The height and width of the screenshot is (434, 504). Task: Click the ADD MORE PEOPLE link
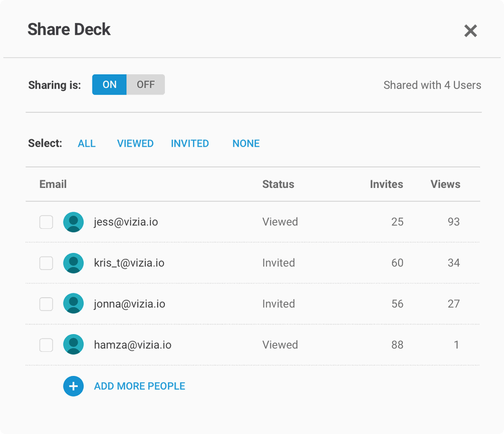point(140,386)
